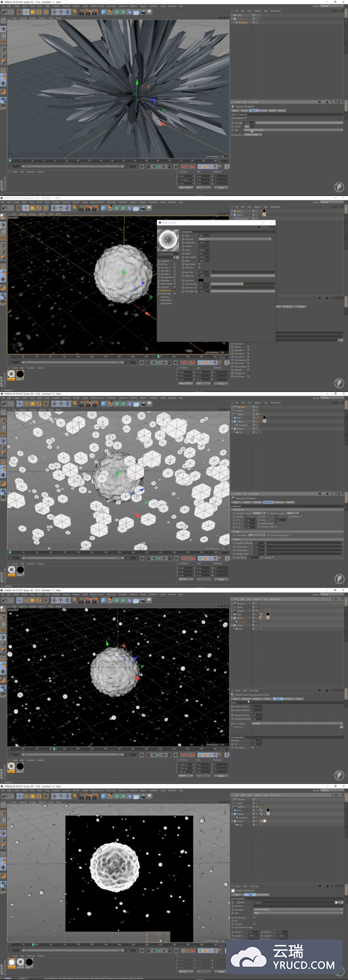This screenshot has height=980, width=348.
Task: Click the Height input field in topmost Attributes
Action: 248,126
